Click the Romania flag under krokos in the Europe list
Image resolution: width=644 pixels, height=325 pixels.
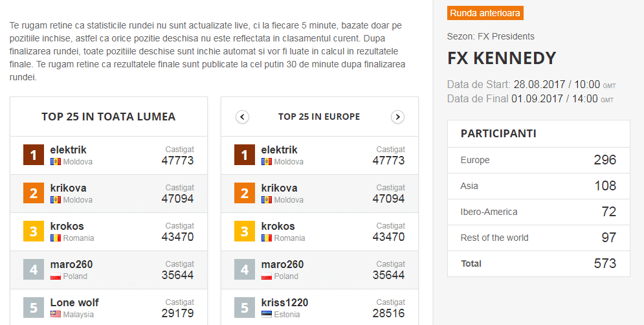267,238
